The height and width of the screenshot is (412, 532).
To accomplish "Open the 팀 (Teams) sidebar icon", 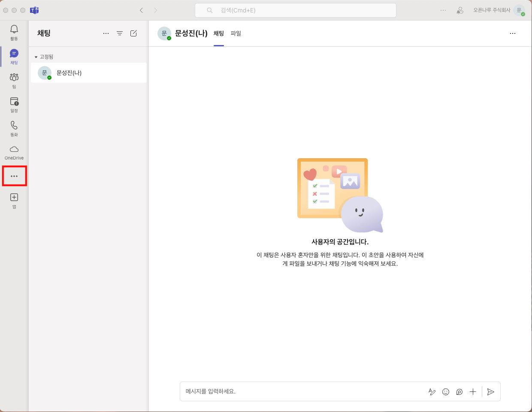I will (14, 80).
